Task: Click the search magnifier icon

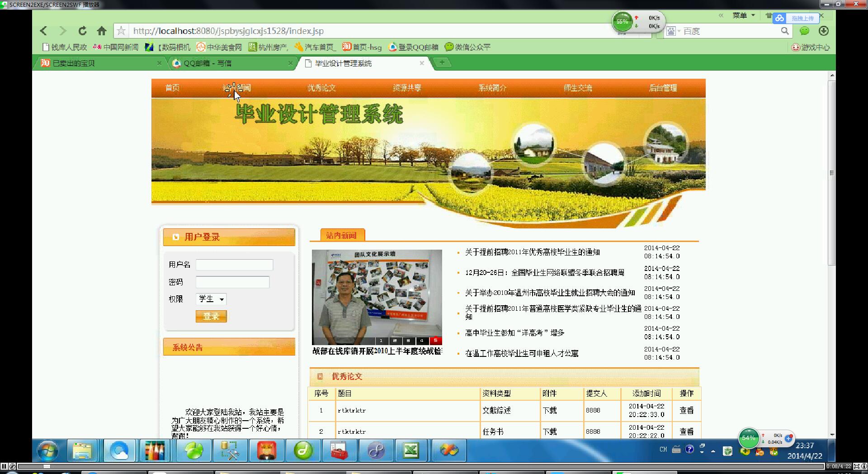Action: (785, 31)
